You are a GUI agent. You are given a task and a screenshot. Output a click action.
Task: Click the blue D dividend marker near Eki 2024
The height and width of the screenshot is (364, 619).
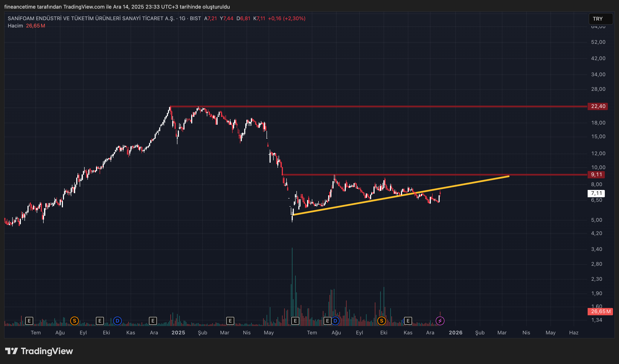117,321
